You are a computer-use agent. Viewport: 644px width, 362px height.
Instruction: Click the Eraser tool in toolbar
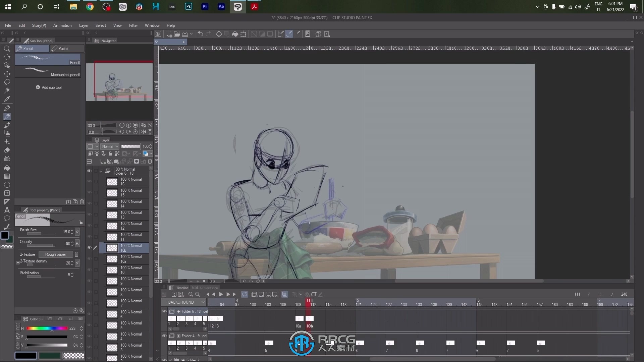7,150
